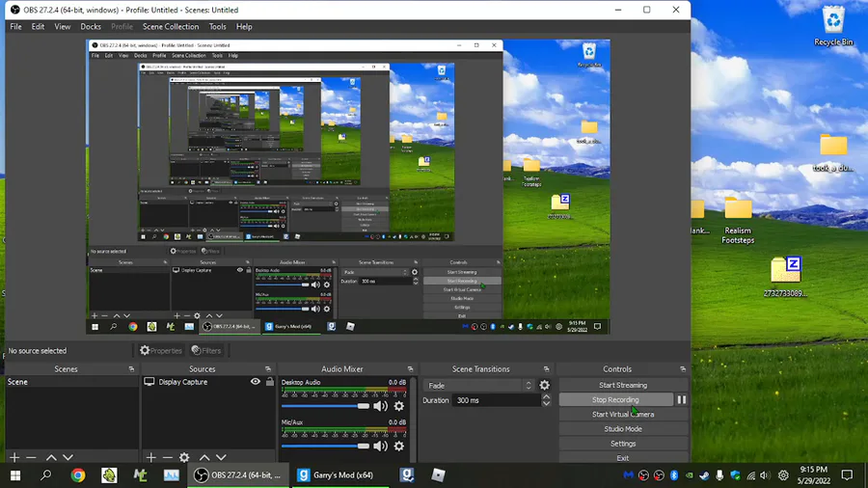The image size is (868, 488).
Task: Mute Desktop Audio speaker icon
Action: (x=380, y=406)
